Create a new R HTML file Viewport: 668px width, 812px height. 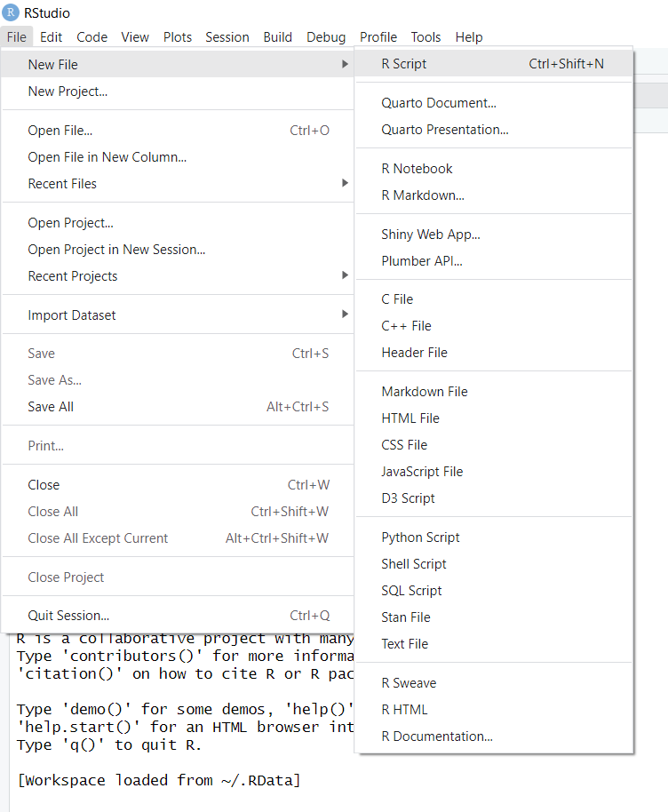click(x=494, y=710)
